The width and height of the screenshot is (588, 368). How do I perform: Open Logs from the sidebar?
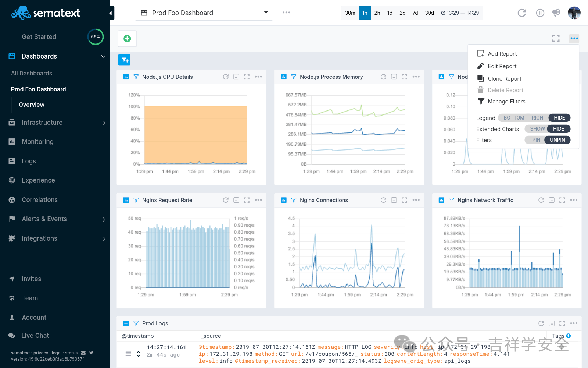[x=29, y=161]
